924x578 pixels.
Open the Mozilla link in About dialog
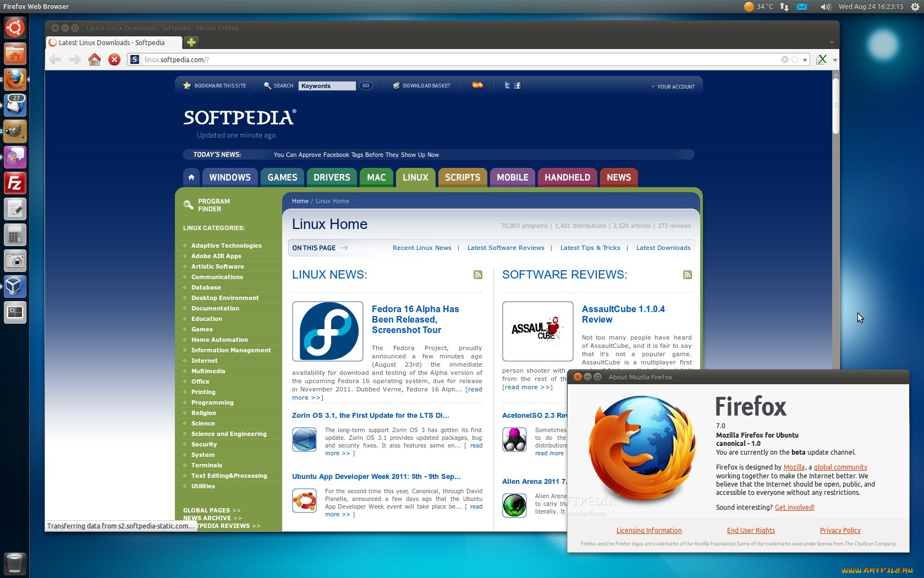coord(794,467)
